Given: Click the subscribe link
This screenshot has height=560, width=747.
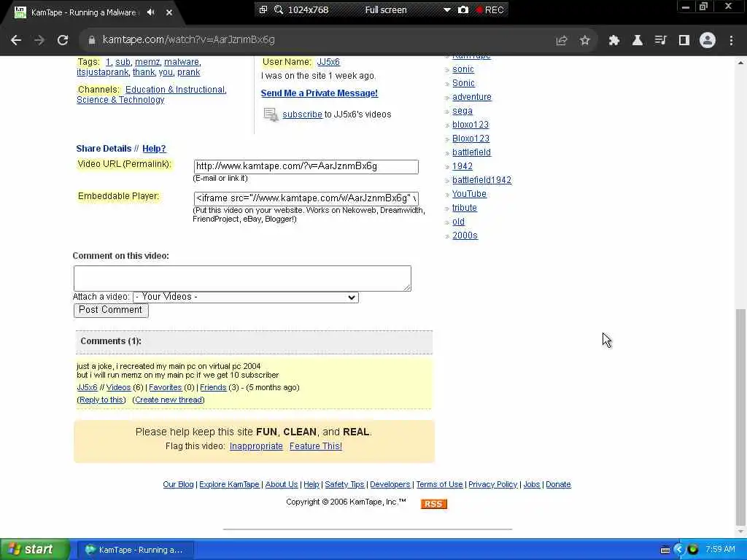Looking at the screenshot, I should pos(302,114).
